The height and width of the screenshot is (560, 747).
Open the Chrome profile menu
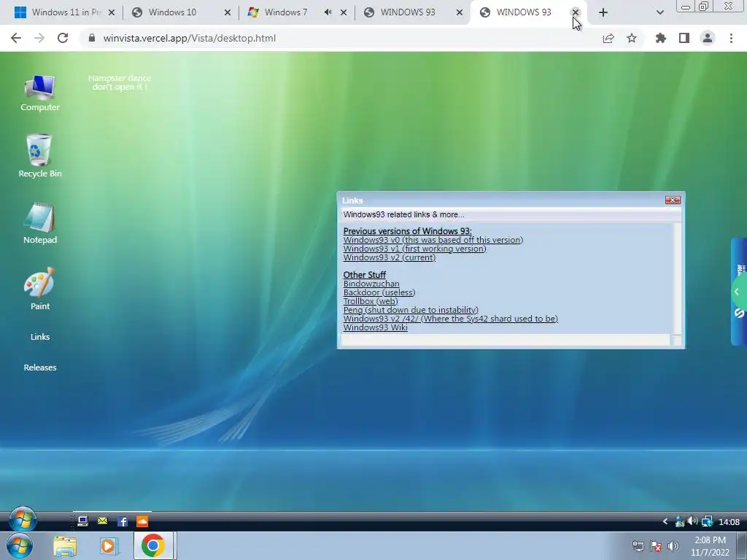tap(708, 38)
